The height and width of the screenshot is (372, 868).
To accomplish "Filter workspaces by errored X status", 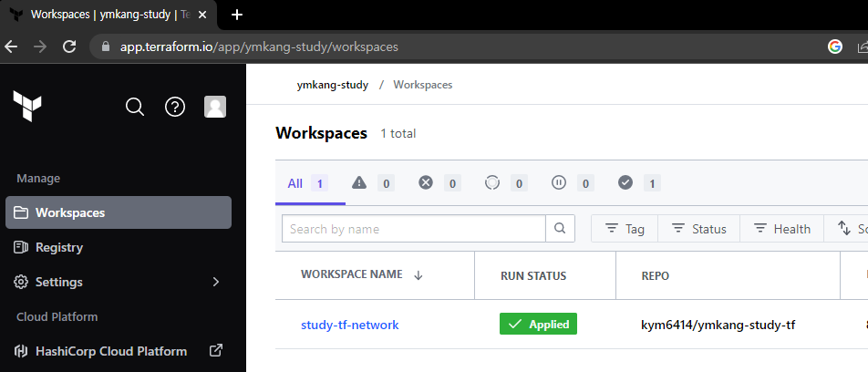I will click(x=439, y=182).
